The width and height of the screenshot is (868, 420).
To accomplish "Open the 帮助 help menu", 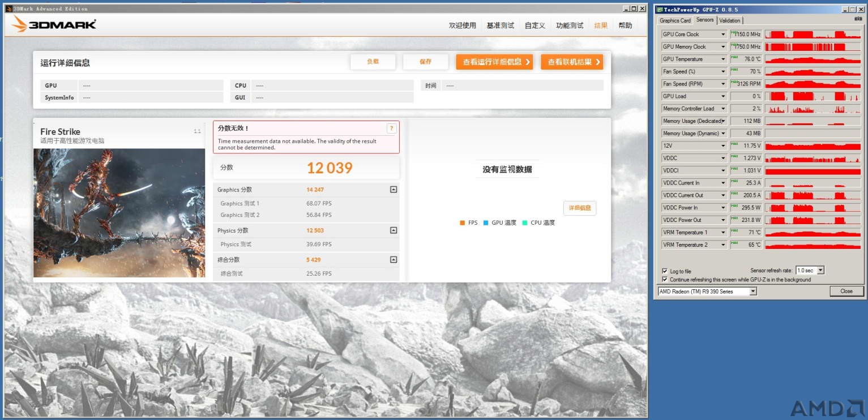I will coord(625,25).
